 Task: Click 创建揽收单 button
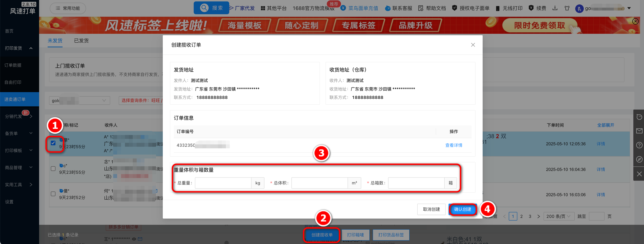point(322,235)
